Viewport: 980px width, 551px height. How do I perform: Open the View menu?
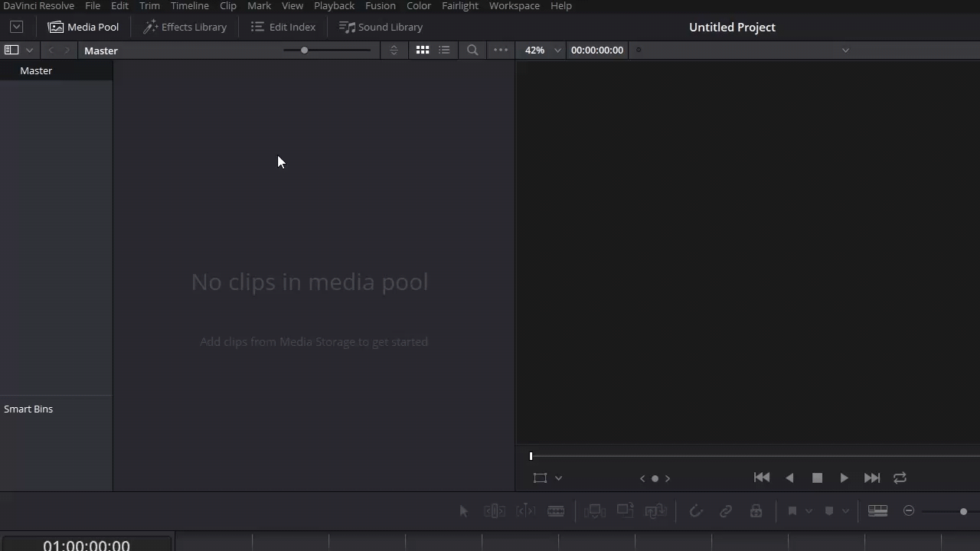pyautogui.click(x=292, y=5)
